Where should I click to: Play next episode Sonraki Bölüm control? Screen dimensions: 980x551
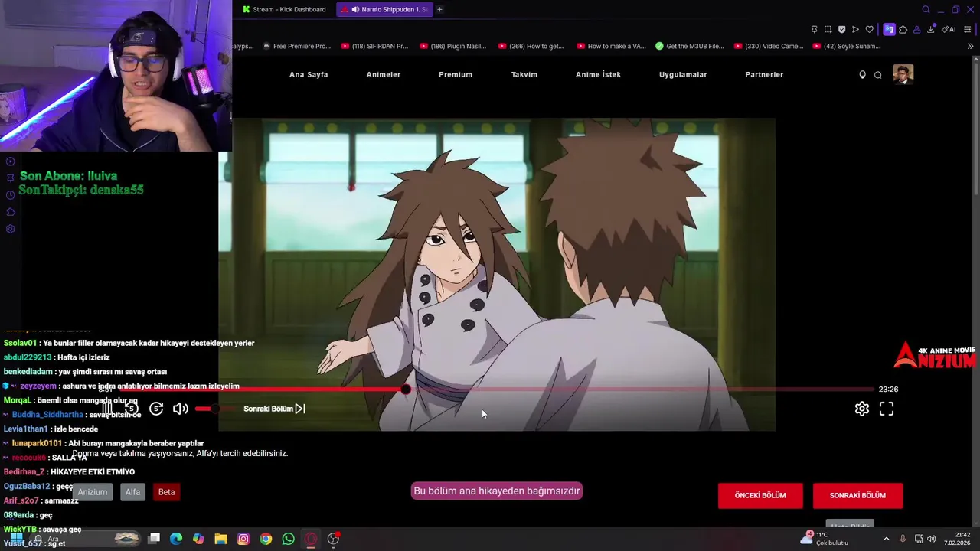pos(274,409)
